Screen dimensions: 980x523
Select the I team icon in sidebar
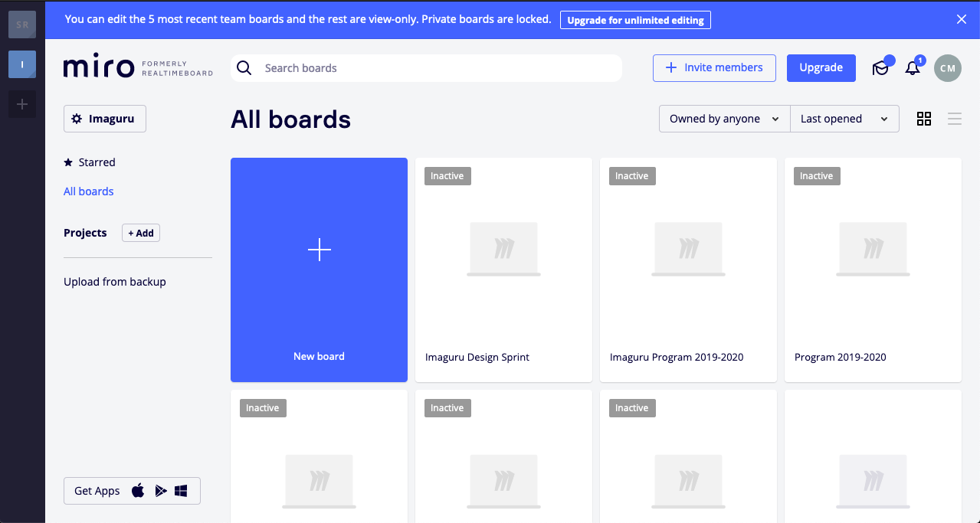point(22,64)
